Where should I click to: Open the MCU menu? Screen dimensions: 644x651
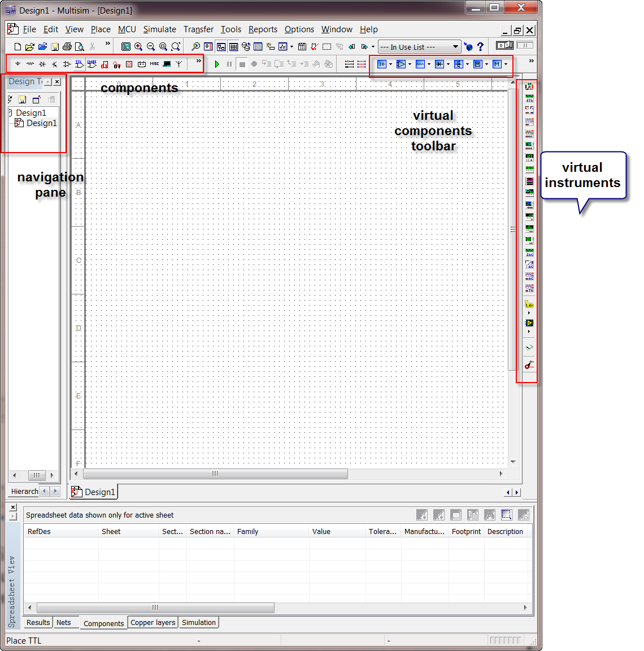coord(127,29)
